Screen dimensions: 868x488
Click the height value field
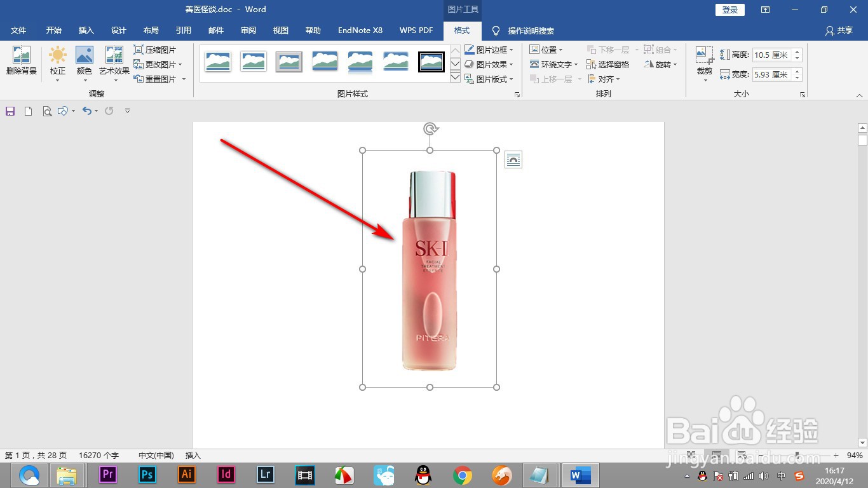tap(772, 55)
